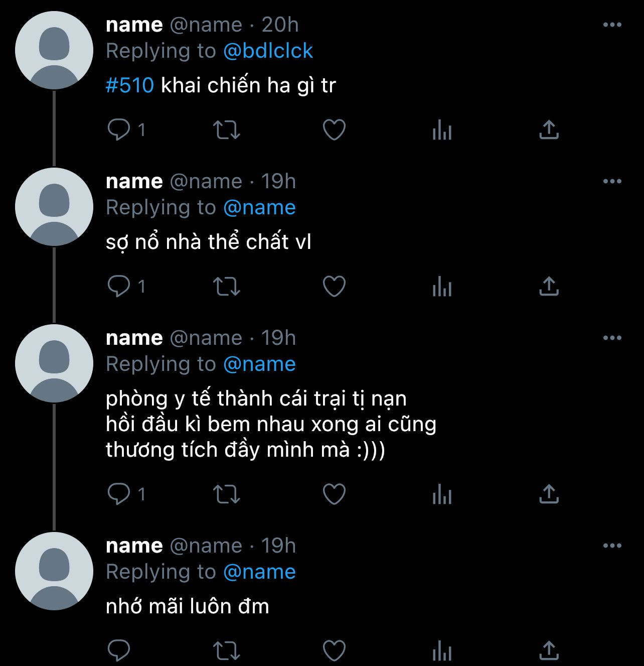
Task: Reply to the '#510 khai chiến' tweet
Action: [119, 130]
